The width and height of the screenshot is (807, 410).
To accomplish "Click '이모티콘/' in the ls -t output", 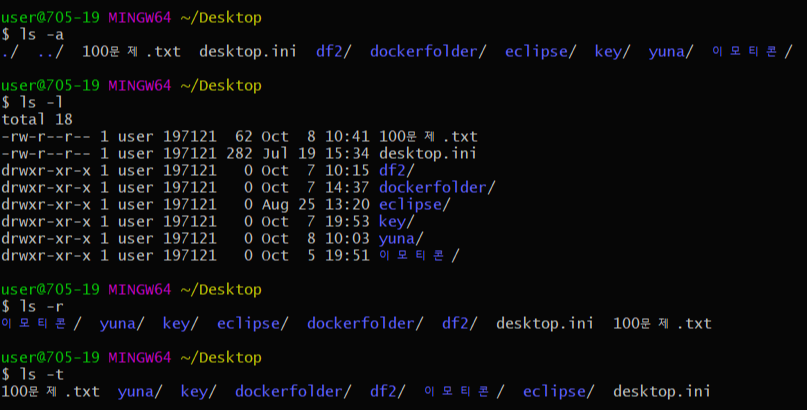I will coord(464,391).
